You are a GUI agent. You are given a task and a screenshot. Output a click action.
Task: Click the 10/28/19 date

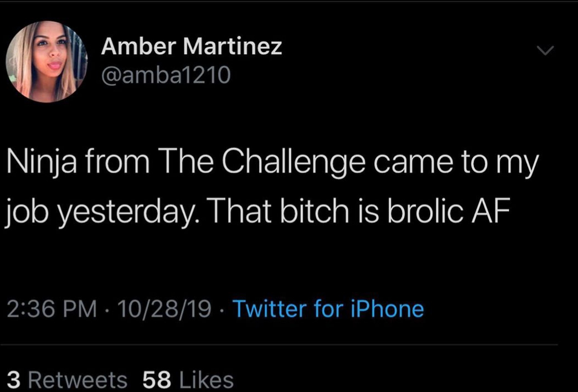(162, 309)
